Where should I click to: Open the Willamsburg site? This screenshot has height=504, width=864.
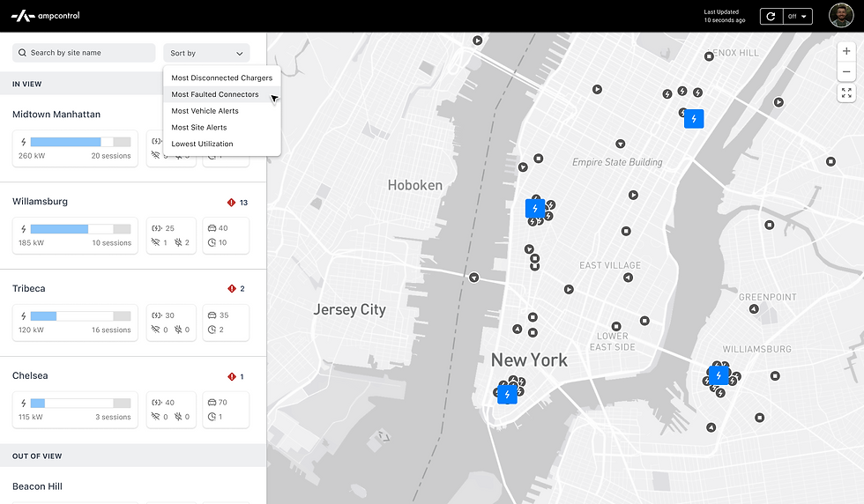click(x=40, y=201)
